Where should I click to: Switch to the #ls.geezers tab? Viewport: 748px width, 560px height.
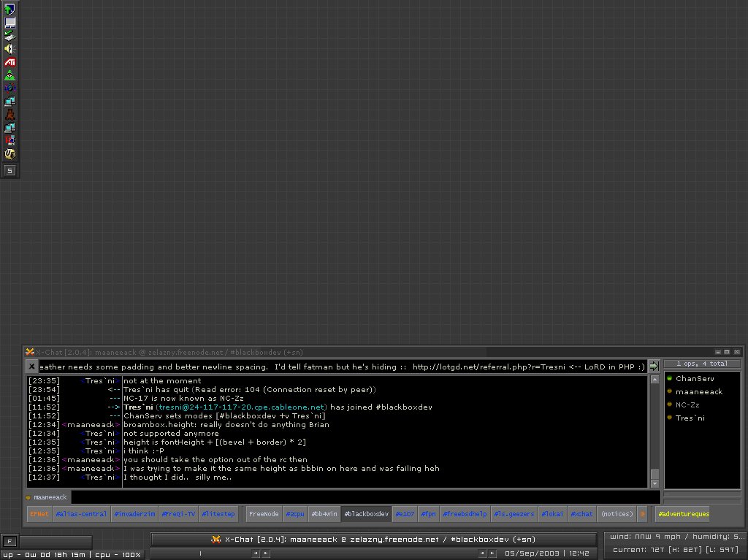[x=514, y=514]
